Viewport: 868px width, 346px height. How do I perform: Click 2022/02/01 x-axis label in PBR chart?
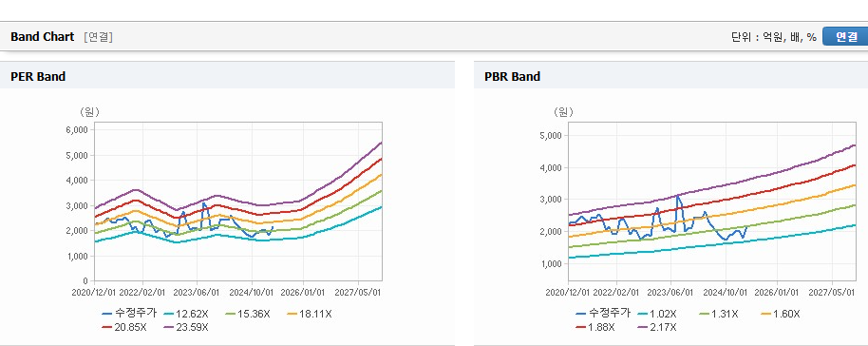[616, 292]
